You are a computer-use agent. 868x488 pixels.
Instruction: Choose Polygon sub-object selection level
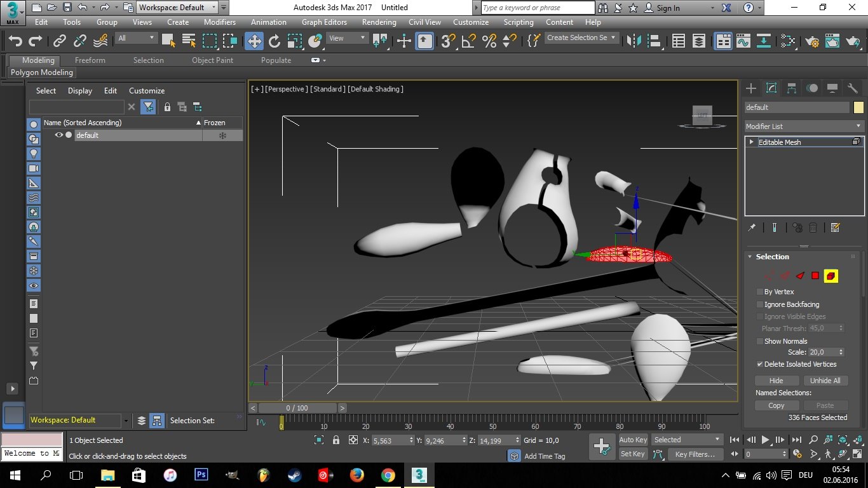(815, 276)
